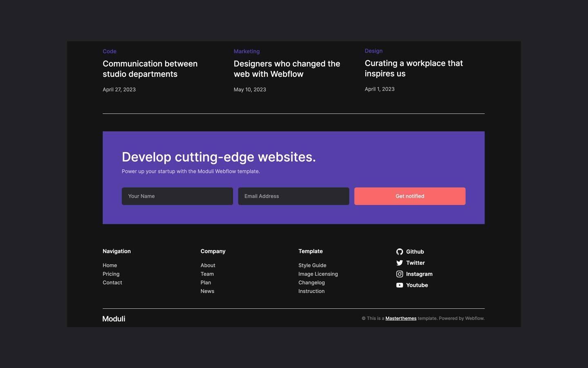This screenshot has width=588, height=368.
Task: Click the Masterthemes link in the copyright text
Action: [401, 318]
